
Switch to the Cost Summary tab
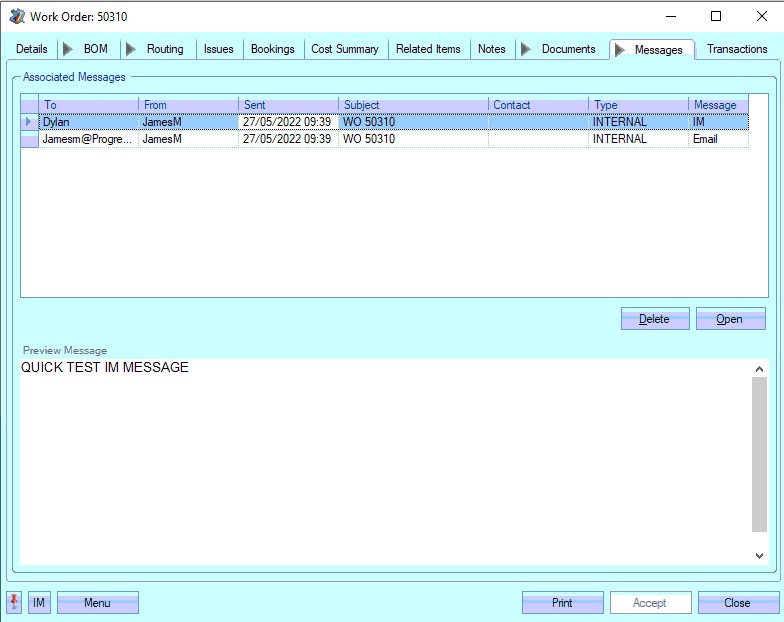pos(345,49)
